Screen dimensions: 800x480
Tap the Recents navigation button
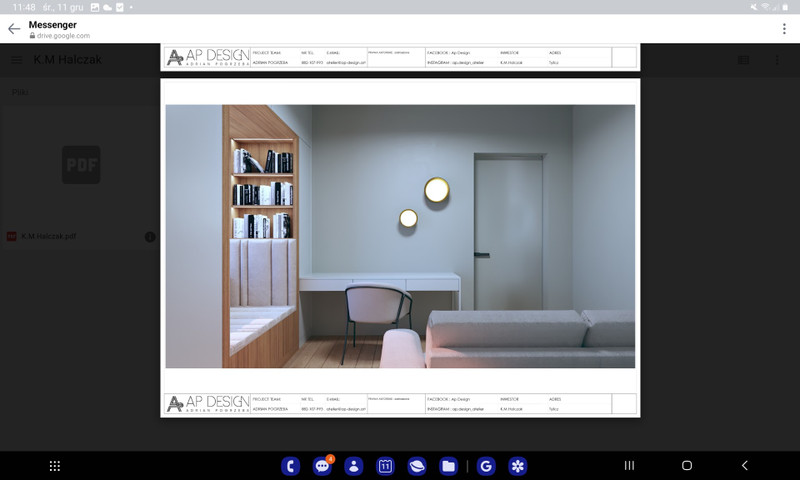(x=629, y=466)
